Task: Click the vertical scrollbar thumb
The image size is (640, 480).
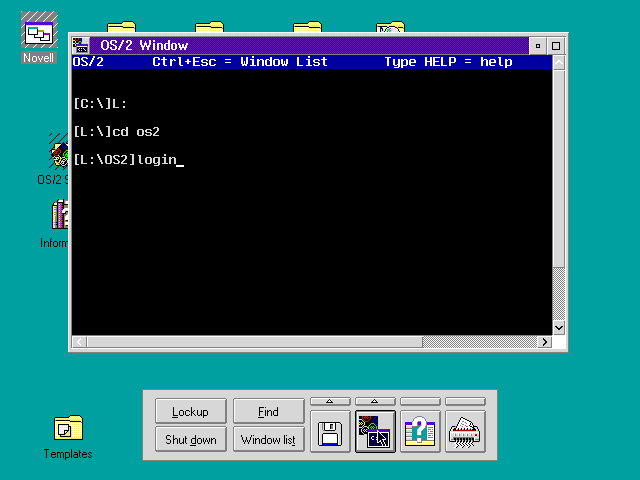Action: point(559,169)
